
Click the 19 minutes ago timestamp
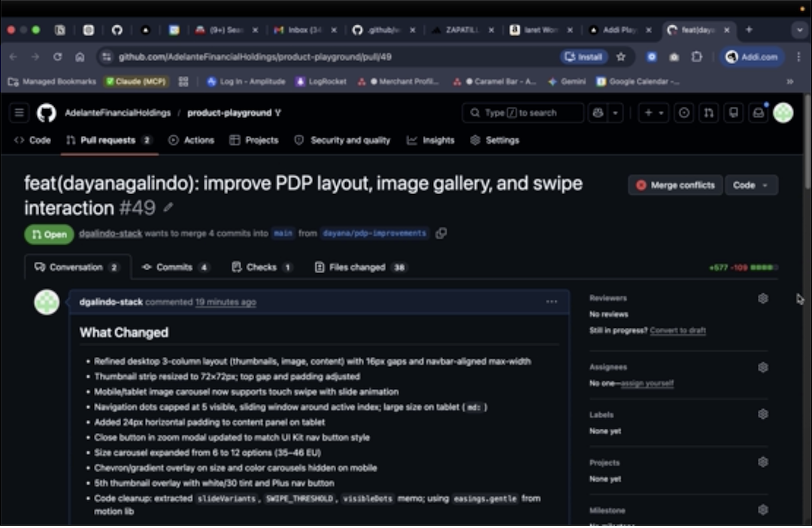coord(226,302)
